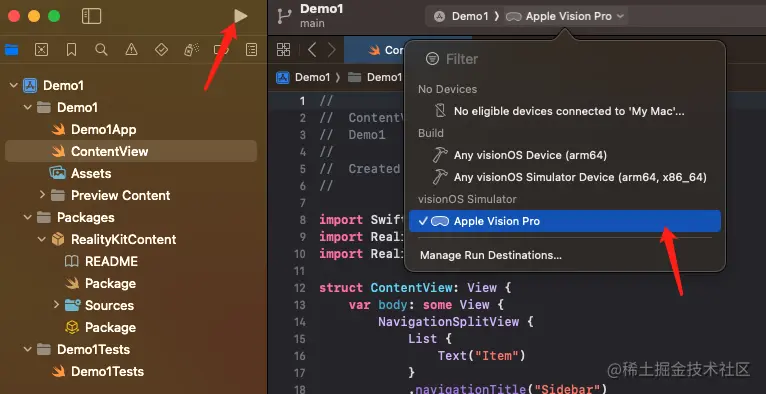The image size is (766, 394).
Task: Open Manage Run Destinations…
Action: 490,255
